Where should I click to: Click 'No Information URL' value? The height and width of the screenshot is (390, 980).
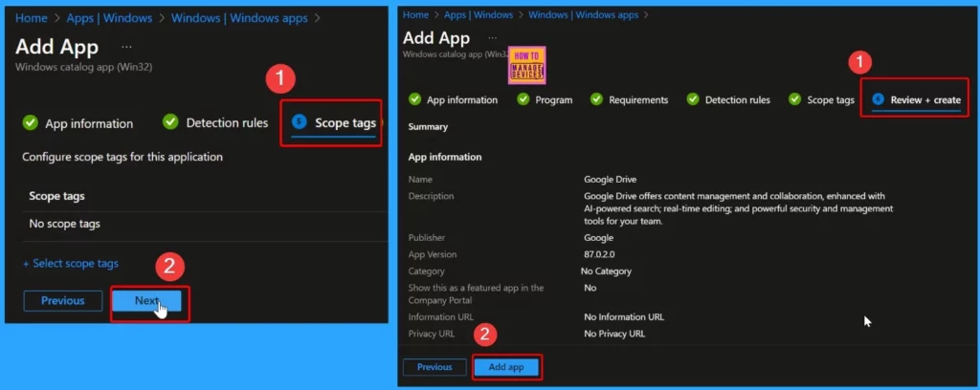tap(624, 317)
